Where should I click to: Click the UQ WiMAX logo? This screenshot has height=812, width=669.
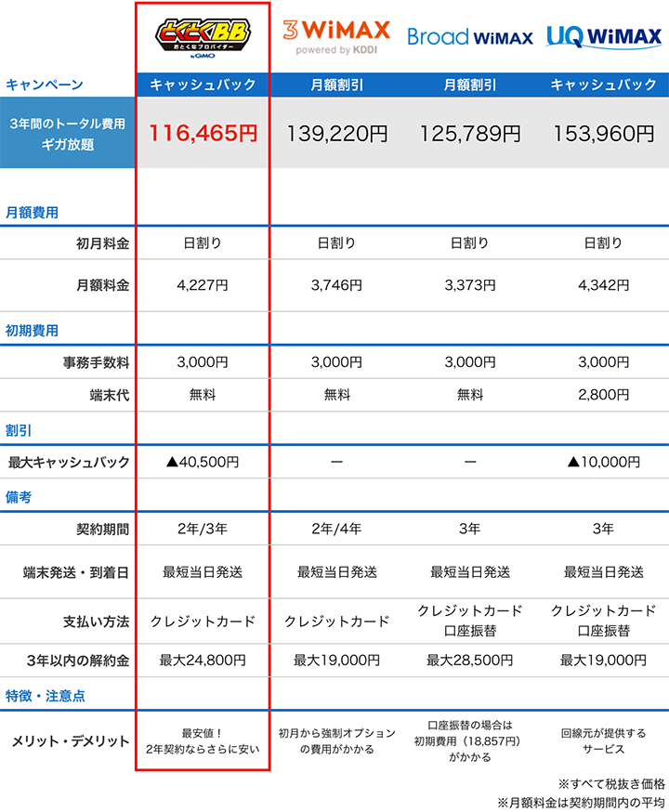(604, 37)
